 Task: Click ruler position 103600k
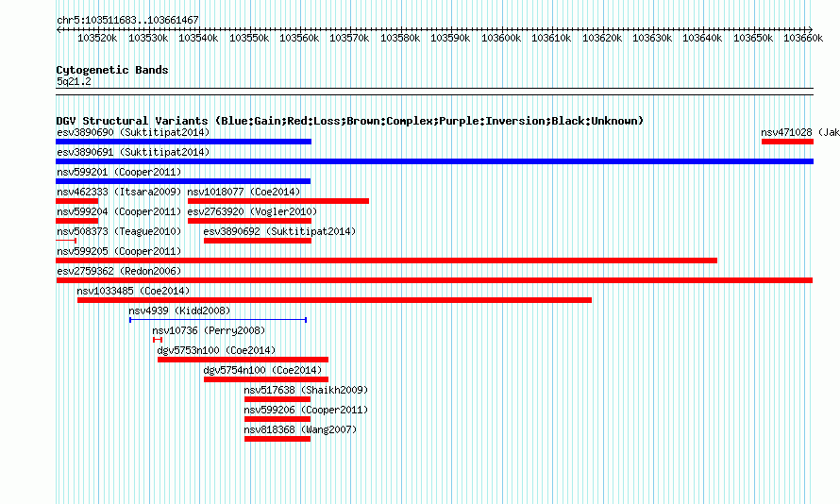[501, 38]
